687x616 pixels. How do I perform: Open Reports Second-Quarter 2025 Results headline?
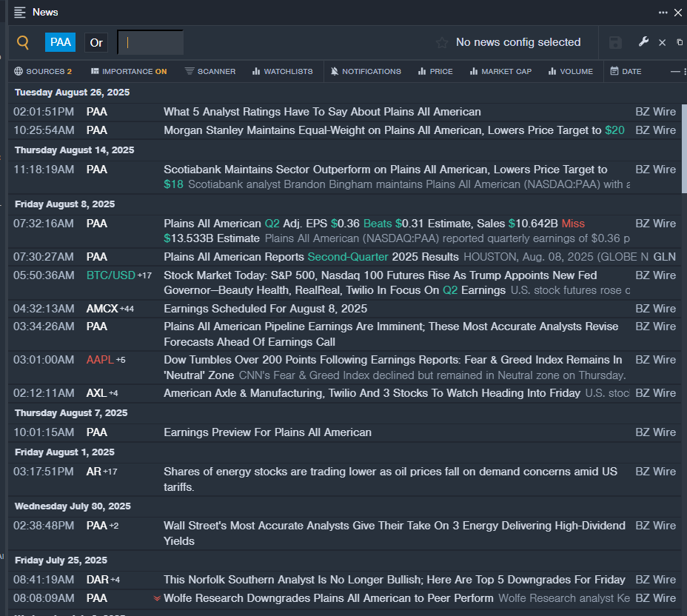coord(311,257)
